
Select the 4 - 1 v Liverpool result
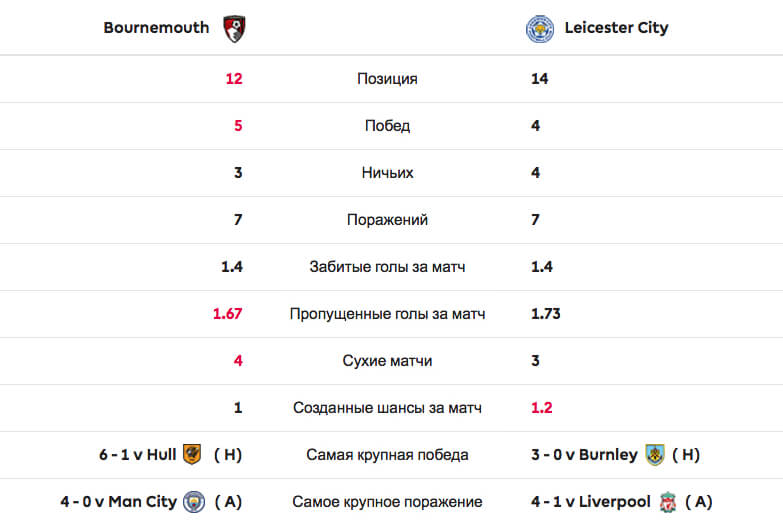pyautogui.click(x=591, y=502)
